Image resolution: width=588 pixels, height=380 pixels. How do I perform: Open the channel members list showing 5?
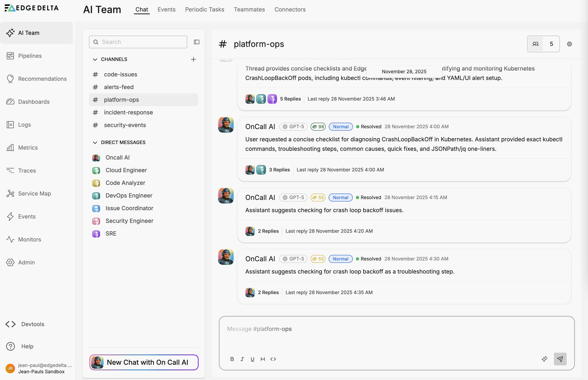click(x=543, y=44)
